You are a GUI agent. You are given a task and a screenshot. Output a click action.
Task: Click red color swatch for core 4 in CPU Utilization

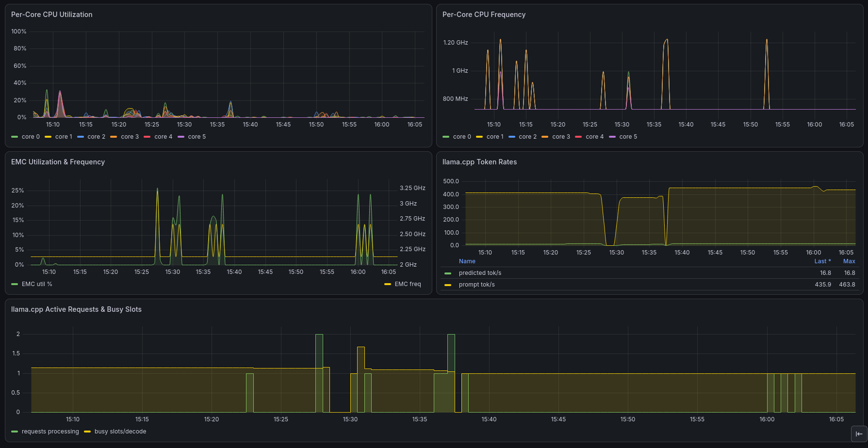coord(147,137)
